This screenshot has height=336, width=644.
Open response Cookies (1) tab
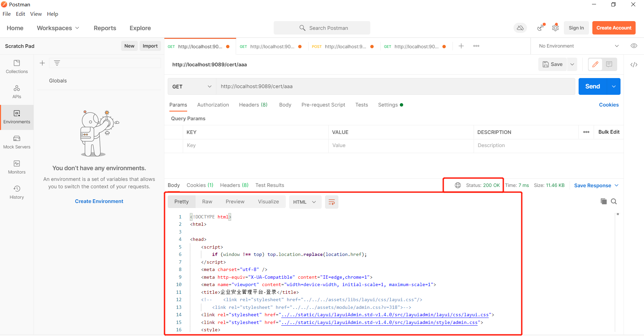coord(200,185)
